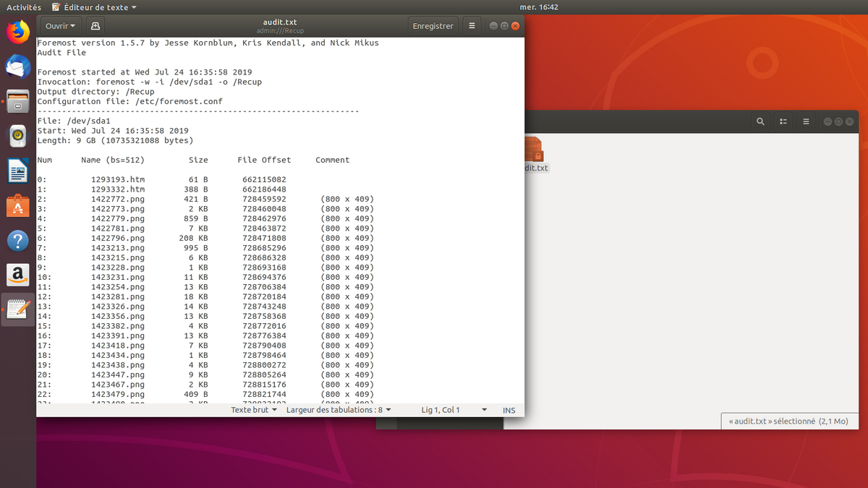Click offset value 662115082
The height and width of the screenshot is (488, 868).
click(x=264, y=179)
